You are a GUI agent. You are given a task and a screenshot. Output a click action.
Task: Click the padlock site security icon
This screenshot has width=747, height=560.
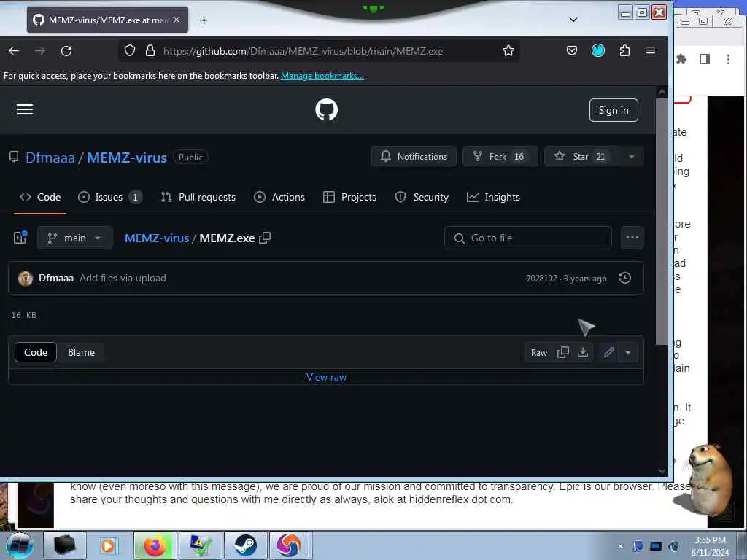pos(150,50)
